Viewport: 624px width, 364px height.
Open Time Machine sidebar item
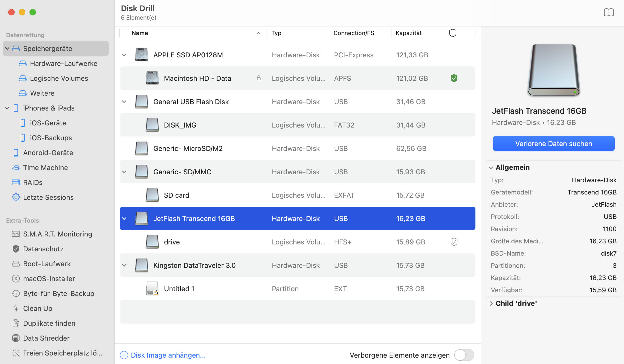click(x=45, y=168)
